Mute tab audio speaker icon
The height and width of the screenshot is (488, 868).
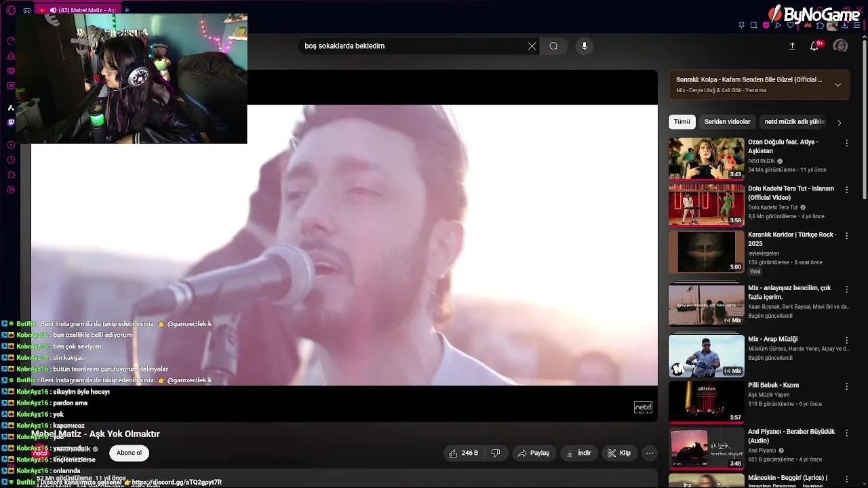(54, 10)
